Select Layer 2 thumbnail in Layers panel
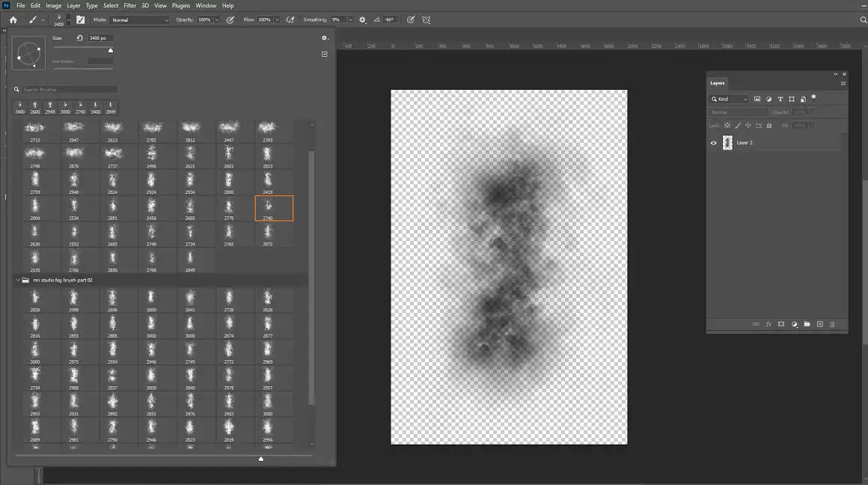Image resolution: width=868 pixels, height=485 pixels. [x=727, y=143]
